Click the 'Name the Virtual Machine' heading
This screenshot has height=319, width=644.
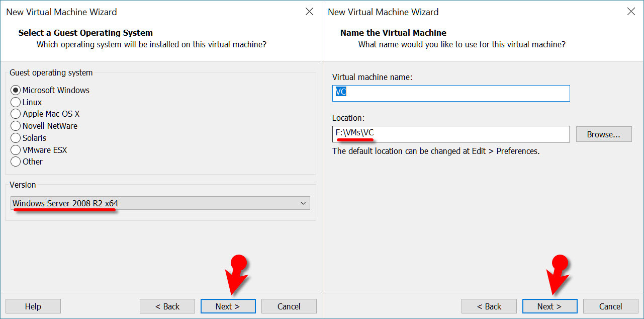[393, 33]
